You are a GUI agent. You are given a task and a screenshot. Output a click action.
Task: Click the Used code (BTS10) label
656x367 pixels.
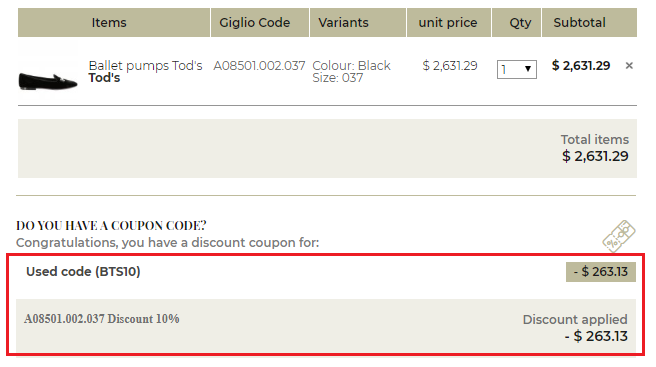(83, 272)
